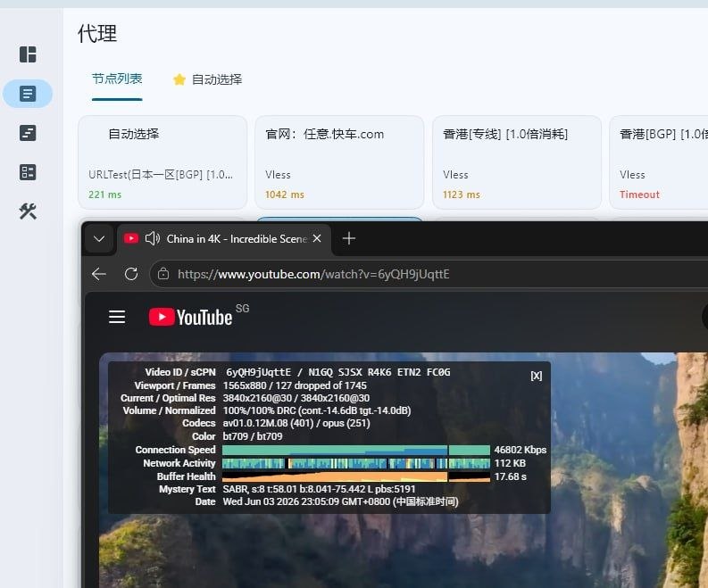
Task: Switch to the 自动选择 tab
Action: pyautogui.click(x=217, y=79)
